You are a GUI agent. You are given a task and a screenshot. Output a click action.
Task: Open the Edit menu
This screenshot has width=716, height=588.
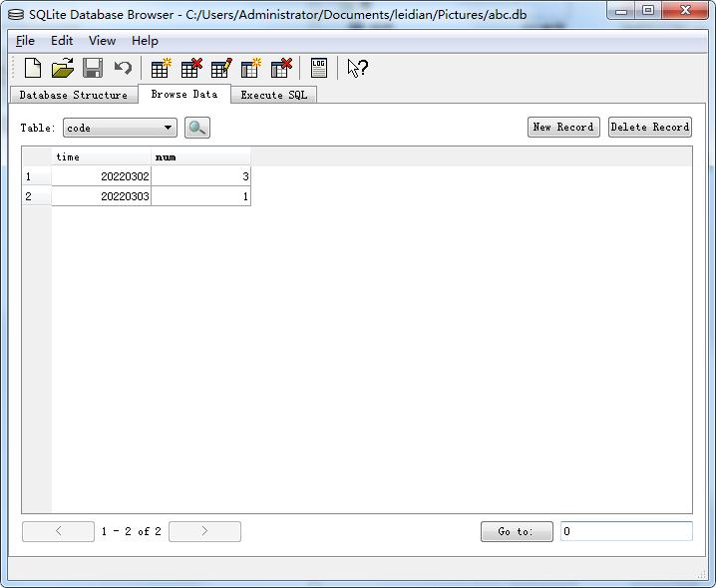tap(62, 41)
